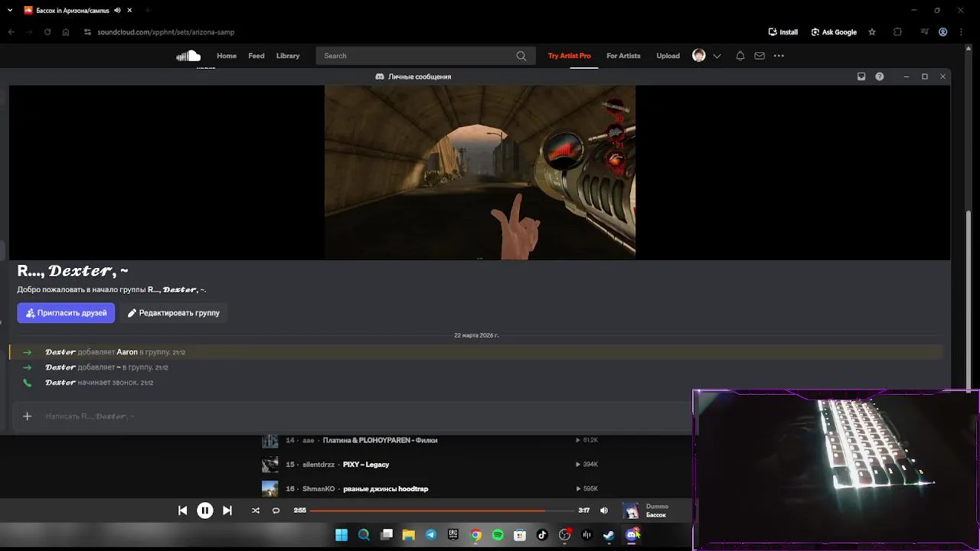This screenshot has height=551, width=980.
Task: Open SoundCloud notifications bell
Action: [740, 56]
